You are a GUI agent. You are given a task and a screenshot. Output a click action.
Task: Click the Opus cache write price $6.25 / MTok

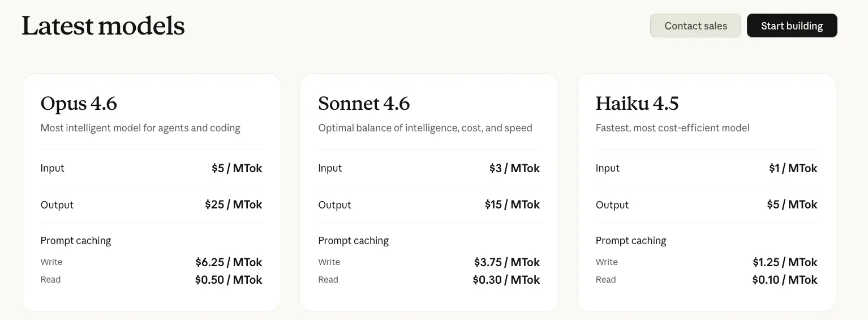click(229, 262)
